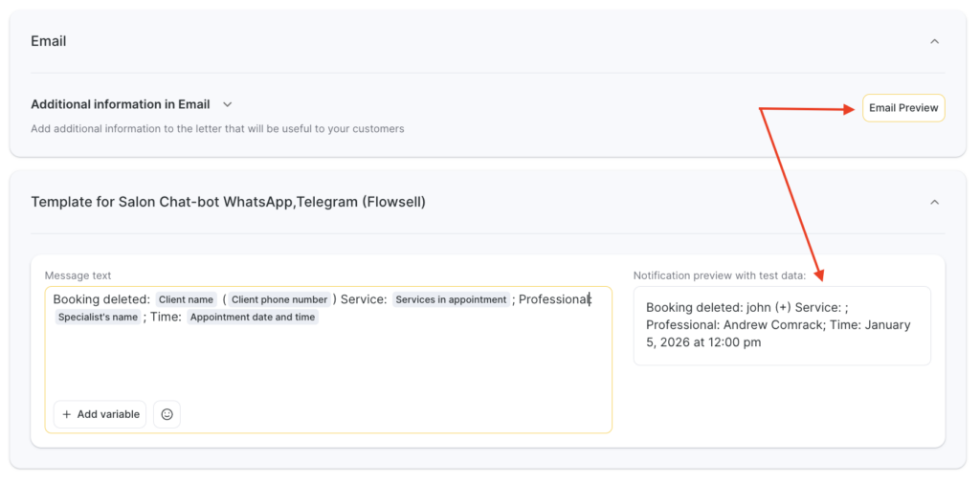Click the notification preview text box
Image resolution: width=980 pixels, height=484 pixels.
[x=781, y=326]
